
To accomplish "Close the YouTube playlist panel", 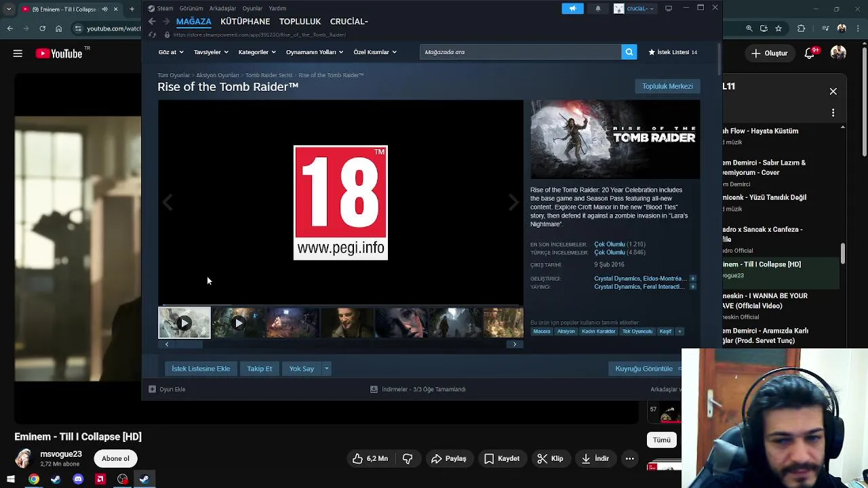I will click(x=833, y=91).
